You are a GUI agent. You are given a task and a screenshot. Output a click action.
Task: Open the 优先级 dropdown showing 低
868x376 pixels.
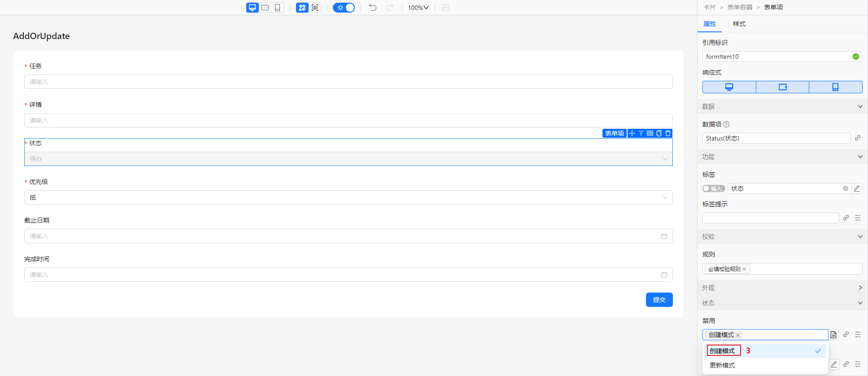point(348,197)
